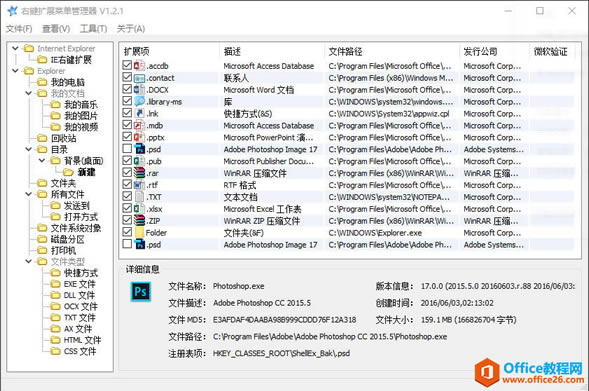589x391 pixels.
Task: Collapse the 目录 tree node
Action: coord(29,149)
